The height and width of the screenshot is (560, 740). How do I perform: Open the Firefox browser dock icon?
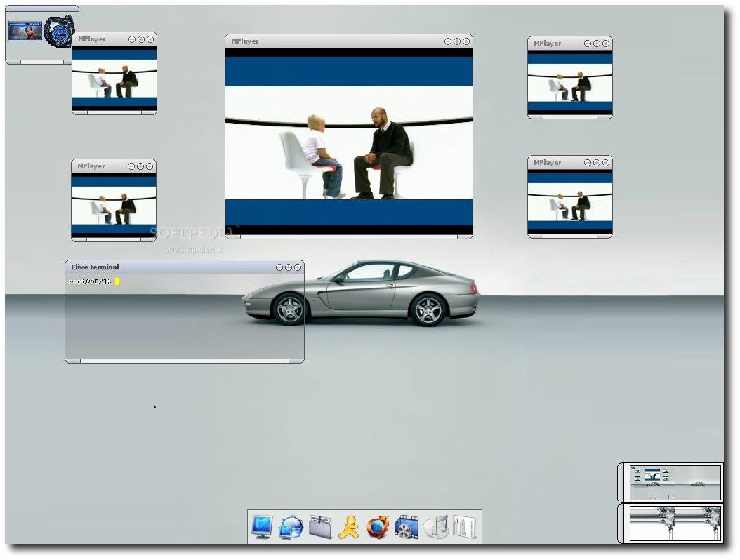[378, 527]
